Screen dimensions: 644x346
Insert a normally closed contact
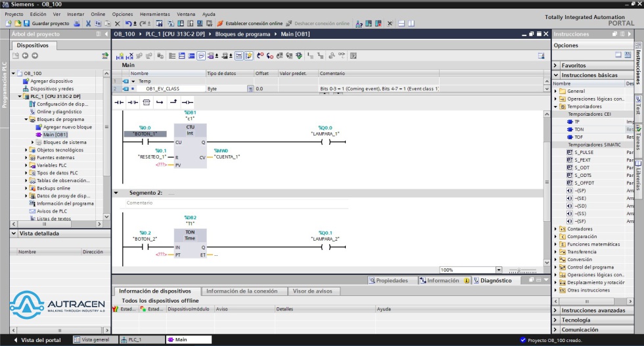coord(133,102)
